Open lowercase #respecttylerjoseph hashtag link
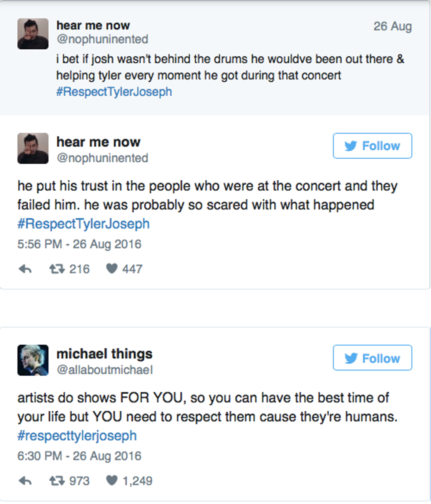This screenshot has height=504, width=431. [x=77, y=436]
